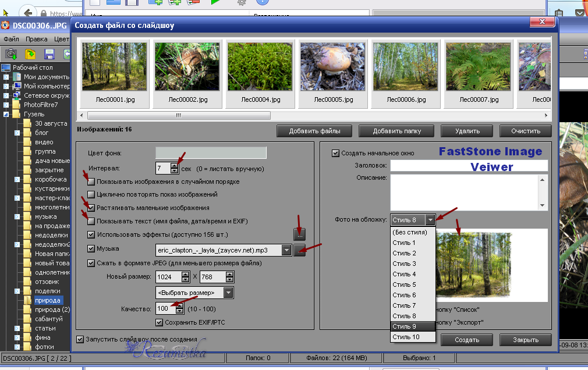
Task: Pick Стиль 10 from the style list
Action: [x=413, y=337]
